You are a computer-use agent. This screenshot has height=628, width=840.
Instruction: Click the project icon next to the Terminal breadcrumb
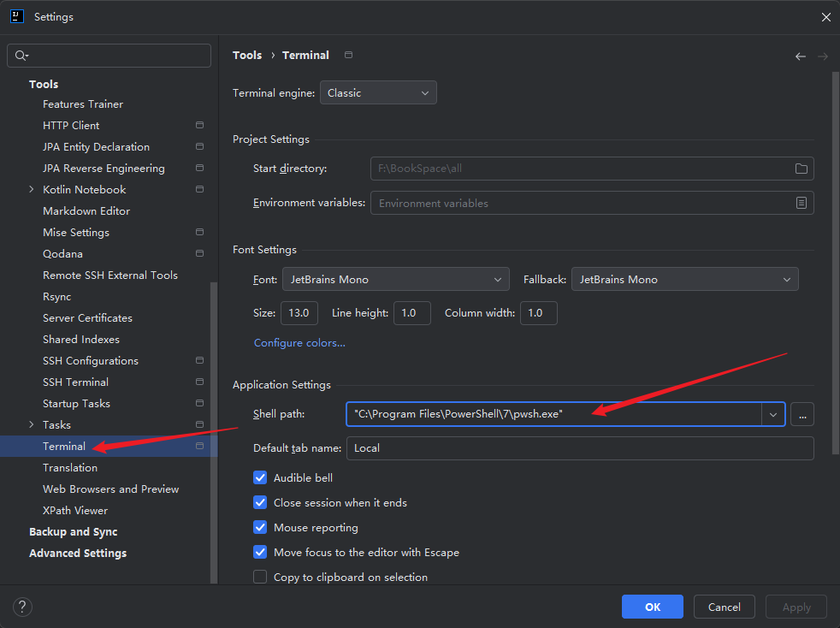pyautogui.click(x=349, y=56)
